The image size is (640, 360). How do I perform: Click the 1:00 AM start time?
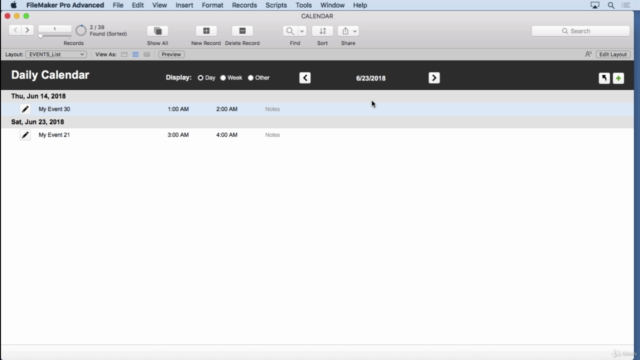pos(178,109)
